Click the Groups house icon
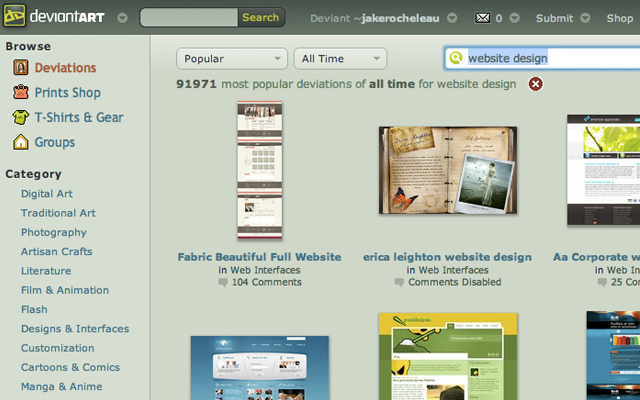The width and height of the screenshot is (640, 400). coord(21,143)
